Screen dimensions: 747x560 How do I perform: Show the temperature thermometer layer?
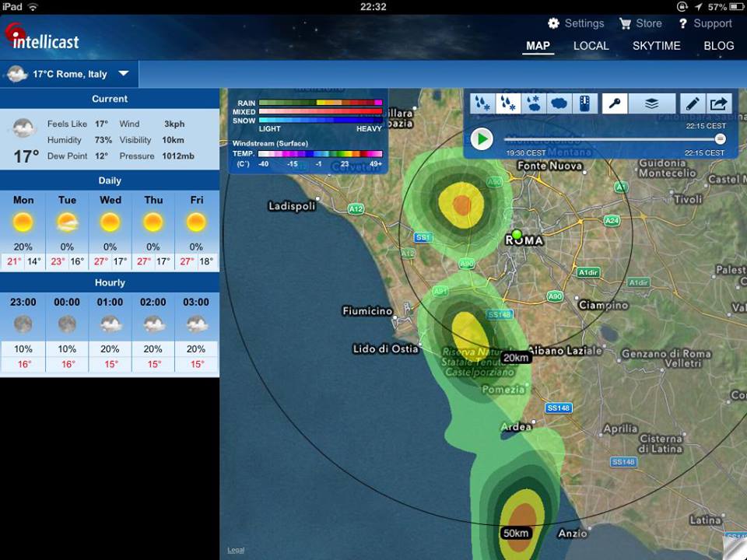(584, 103)
